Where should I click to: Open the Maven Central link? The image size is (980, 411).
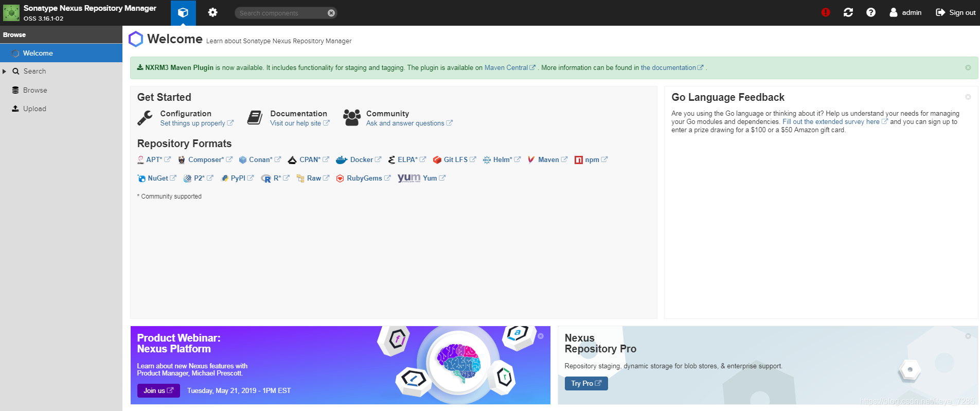pos(510,68)
